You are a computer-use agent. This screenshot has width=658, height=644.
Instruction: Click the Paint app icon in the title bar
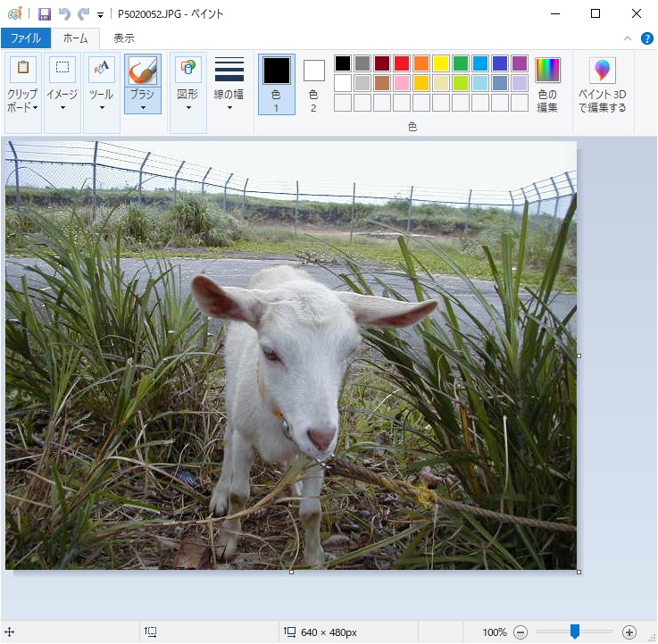coord(15,14)
